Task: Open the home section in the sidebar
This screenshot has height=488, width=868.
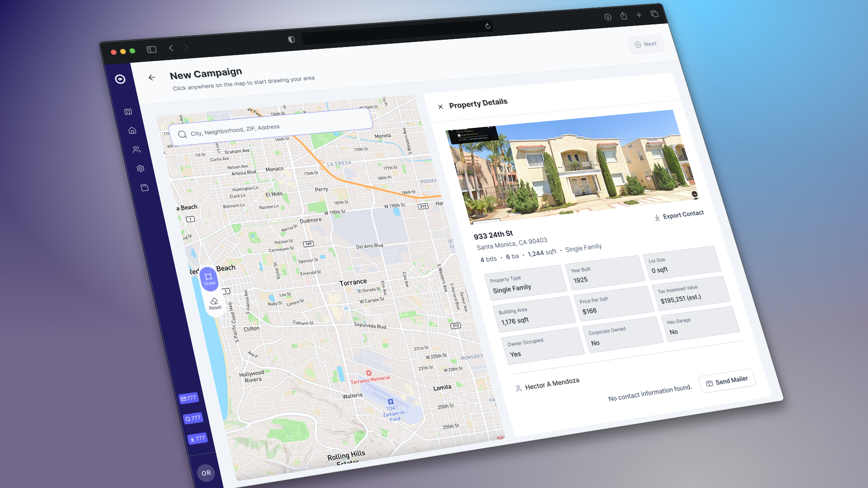Action: pos(132,131)
